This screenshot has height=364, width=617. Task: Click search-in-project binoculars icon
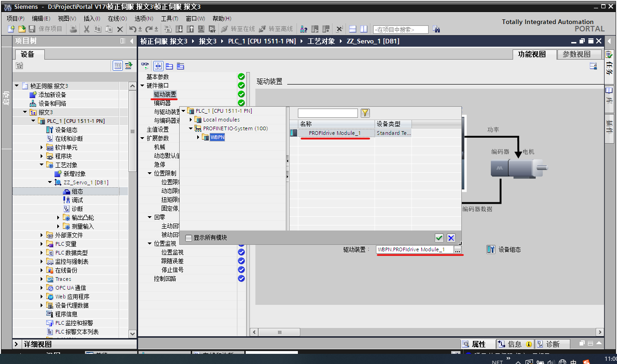coord(437,30)
